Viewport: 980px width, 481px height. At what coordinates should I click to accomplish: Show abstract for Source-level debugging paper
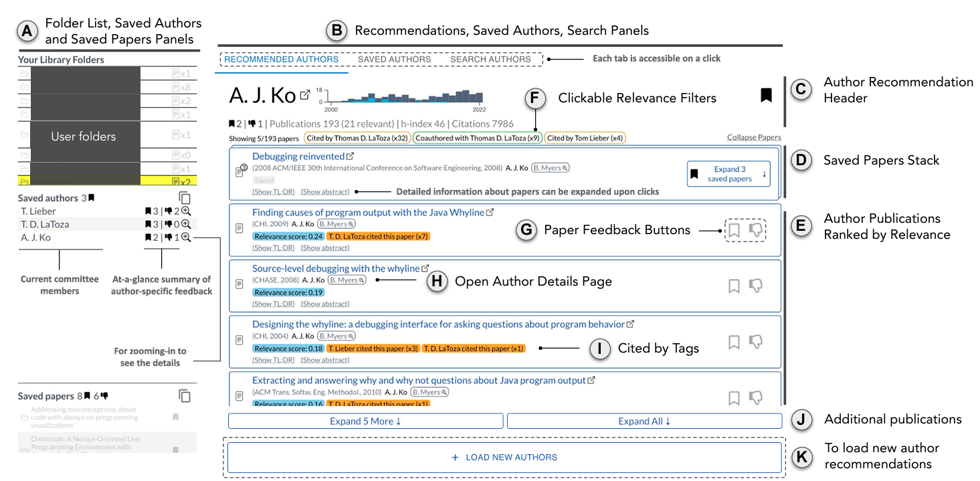325,304
